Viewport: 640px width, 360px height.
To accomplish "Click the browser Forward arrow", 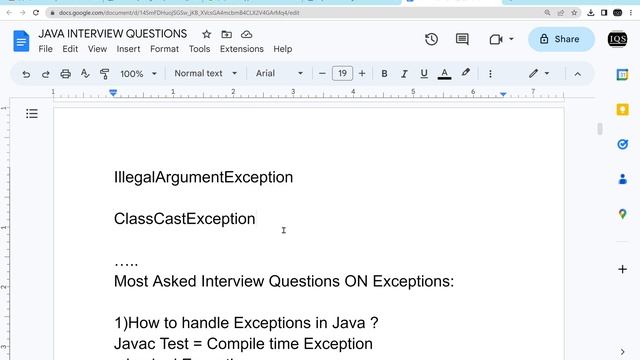I will (22, 13).
